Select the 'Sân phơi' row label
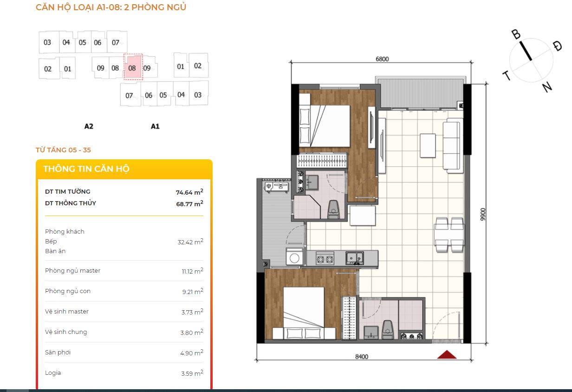572x392 pixels. pyautogui.click(x=58, y=353)
